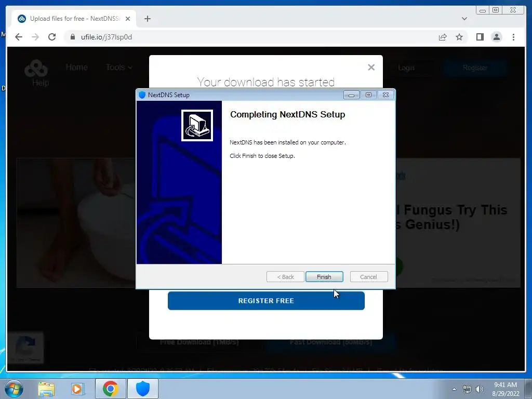The height and width of the screenshot is (399, 532).
Task: Maximize the NextDNS Setup window
Action: (368, 95)
